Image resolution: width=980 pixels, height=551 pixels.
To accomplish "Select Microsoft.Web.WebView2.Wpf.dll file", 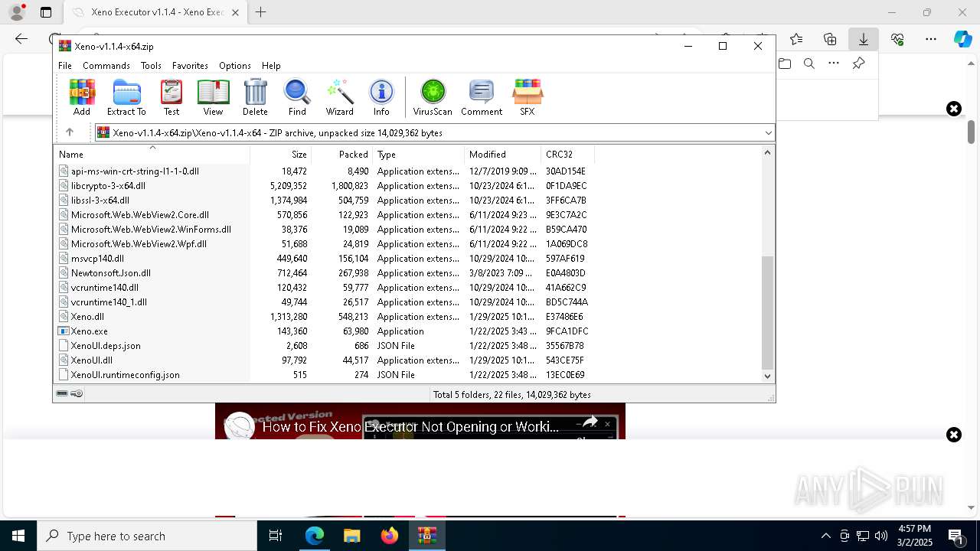I will [139, 244].
